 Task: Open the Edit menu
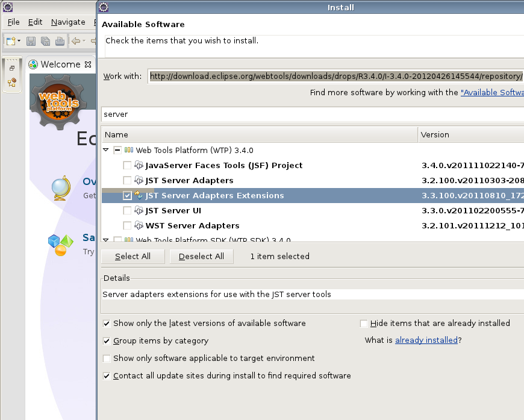point(35,22)
